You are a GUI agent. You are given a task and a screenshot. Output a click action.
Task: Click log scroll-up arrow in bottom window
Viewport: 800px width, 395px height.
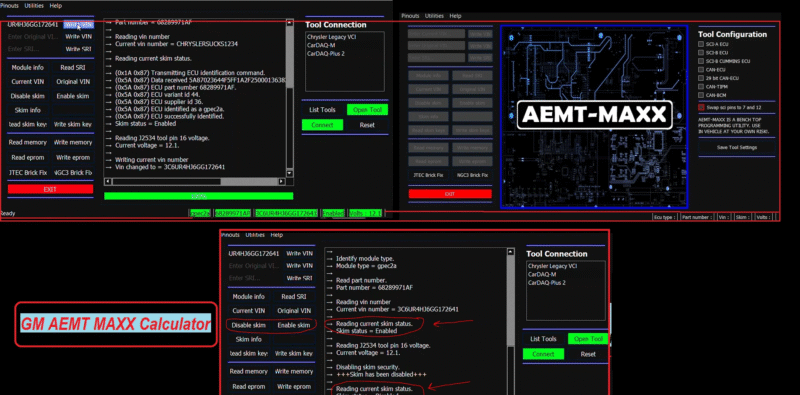pyautogui.click(x=510, y=252)
